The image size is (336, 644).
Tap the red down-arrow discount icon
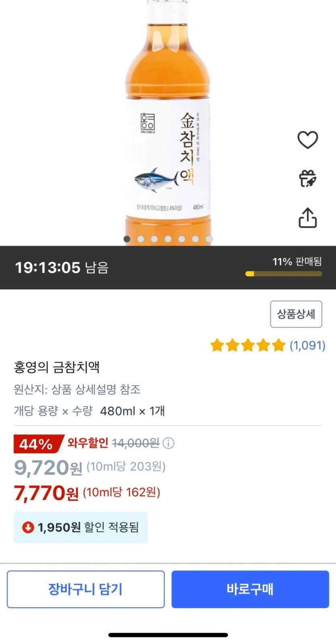coord(28,527)
